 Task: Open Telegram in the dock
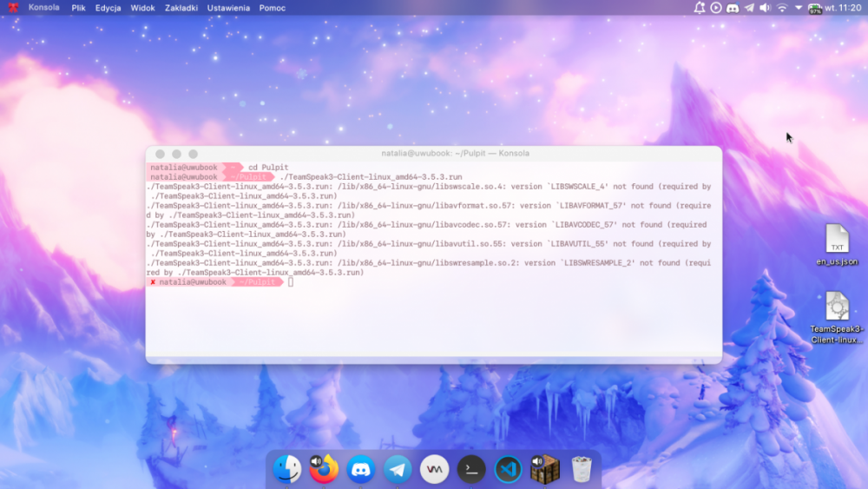[x=398, y=469]
